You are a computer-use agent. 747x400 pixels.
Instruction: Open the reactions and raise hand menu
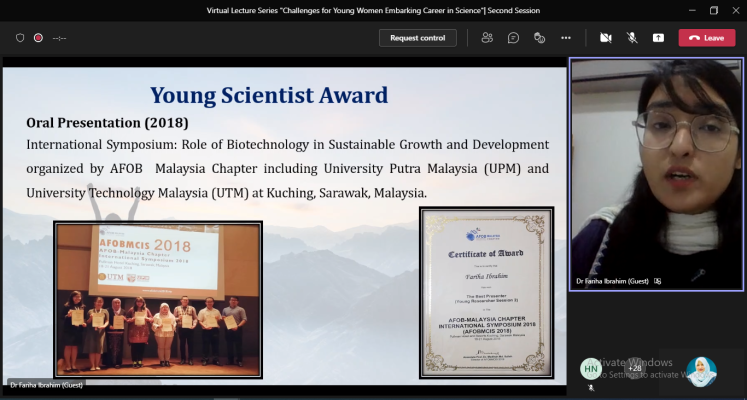coord(539,38)
